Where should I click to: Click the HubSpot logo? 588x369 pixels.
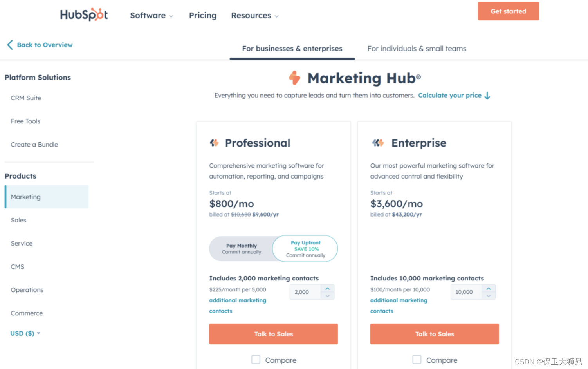point(84,14)
